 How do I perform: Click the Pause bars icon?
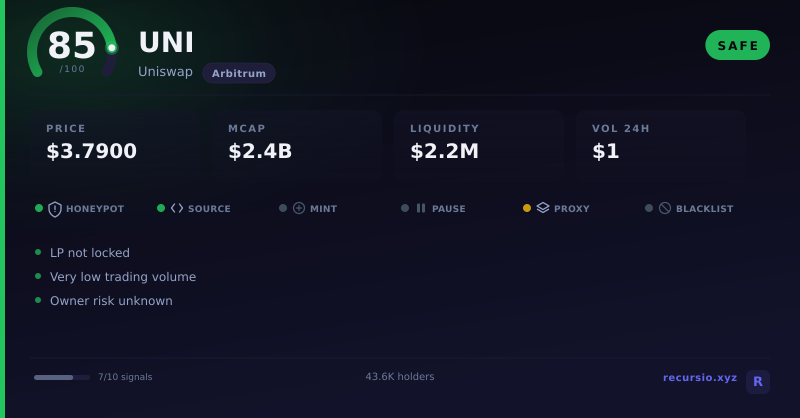[x=421, y=208]
